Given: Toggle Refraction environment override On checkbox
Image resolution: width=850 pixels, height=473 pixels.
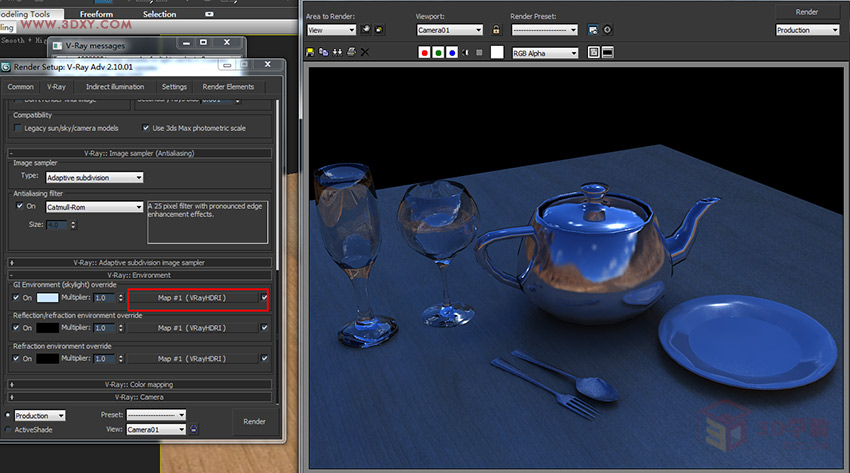Looking at the screenshot, I should [16, 359].
